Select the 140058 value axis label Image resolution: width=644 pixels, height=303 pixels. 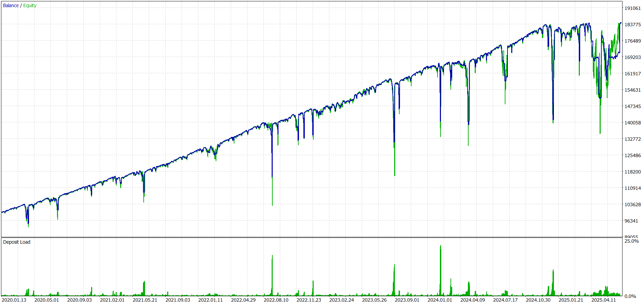click(632, 123)
